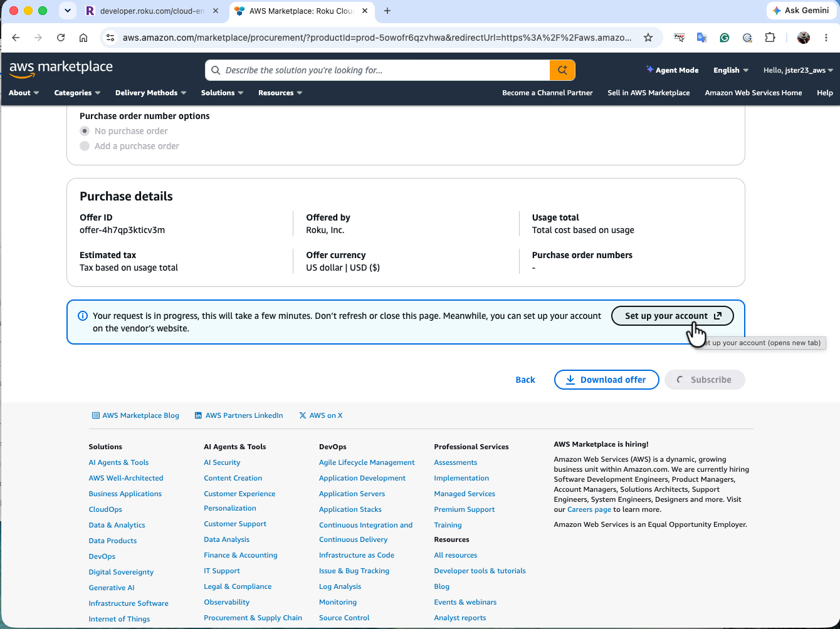The height and width of the screenshot is (629, 840).
Task: Open the Help link in navbar
Action: pos(825,93)
